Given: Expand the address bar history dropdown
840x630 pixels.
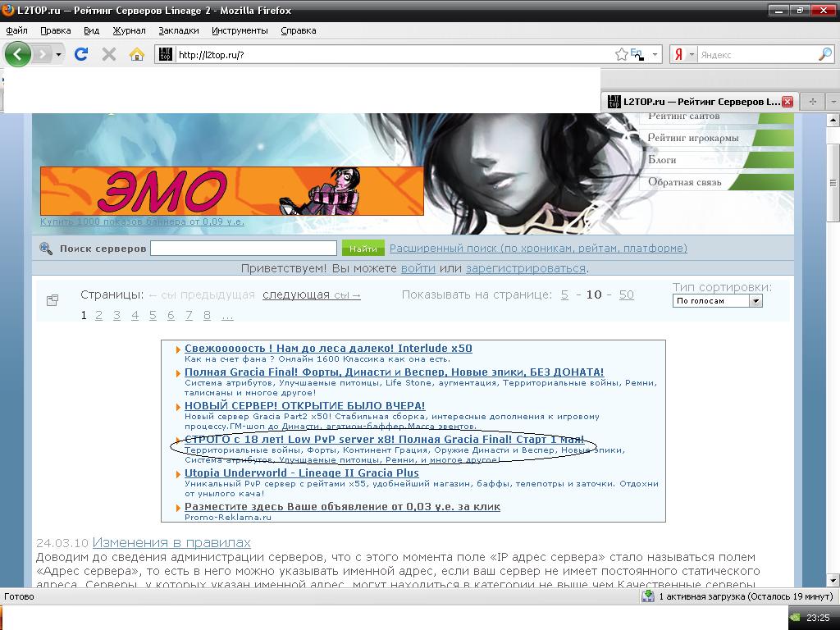Looking at the screenshot, I should click(655, 55).
